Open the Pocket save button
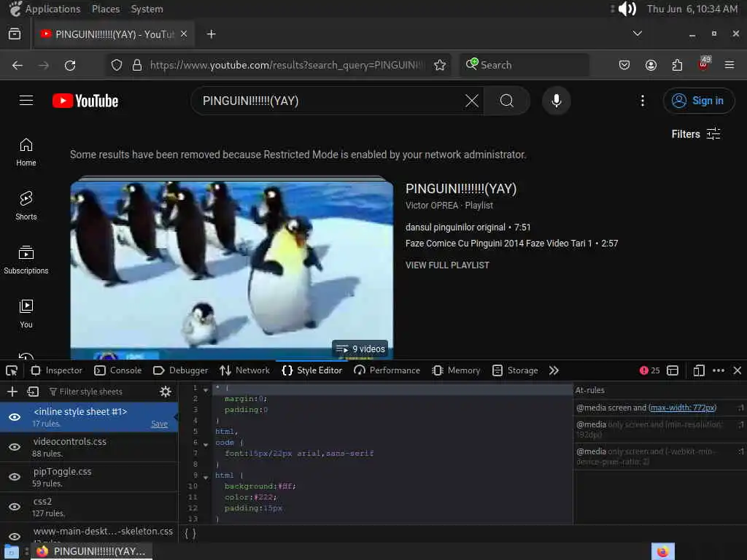This screenshot has height=560, width=747. [x=624, y=65]
